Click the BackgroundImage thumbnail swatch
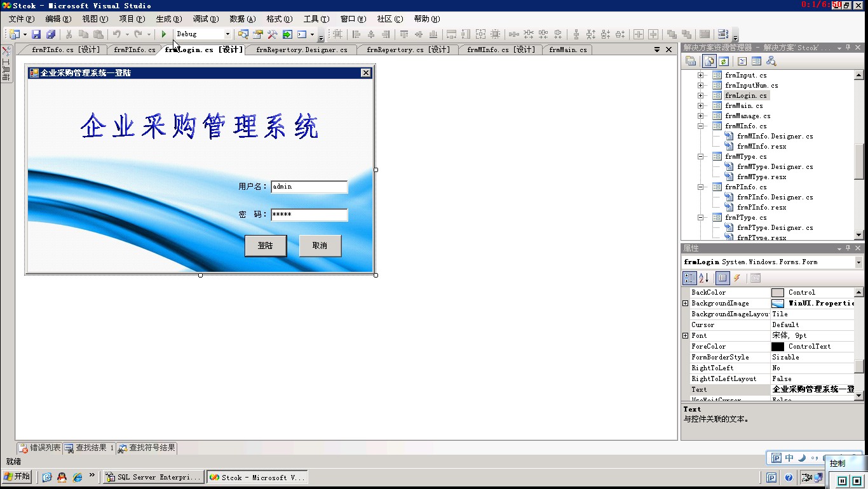The image size is (868, 489). [778, 304]
